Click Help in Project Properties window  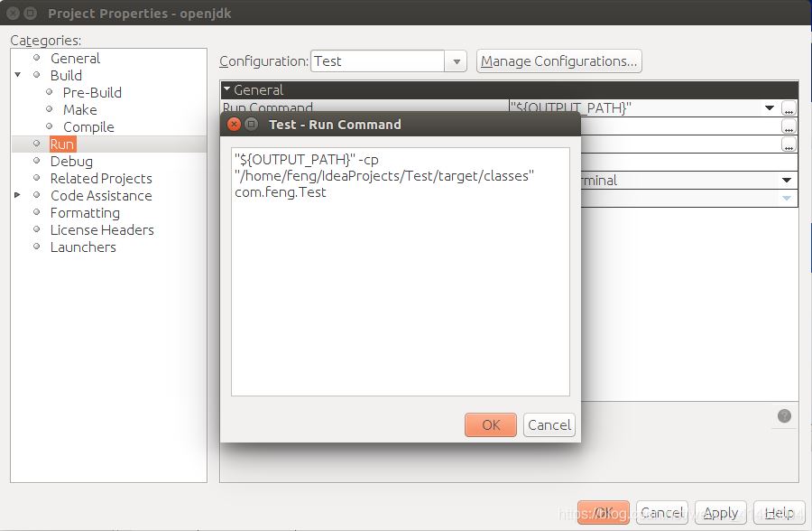pos(779,512)
